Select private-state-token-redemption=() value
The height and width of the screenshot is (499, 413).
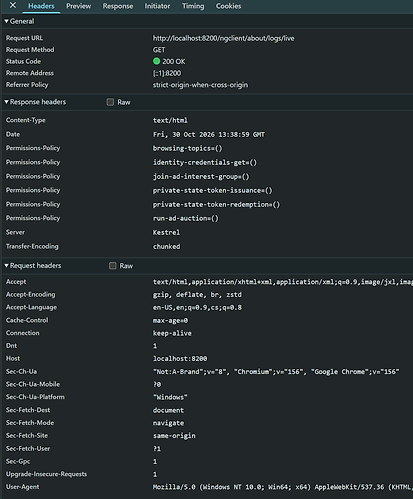point(216,204)
